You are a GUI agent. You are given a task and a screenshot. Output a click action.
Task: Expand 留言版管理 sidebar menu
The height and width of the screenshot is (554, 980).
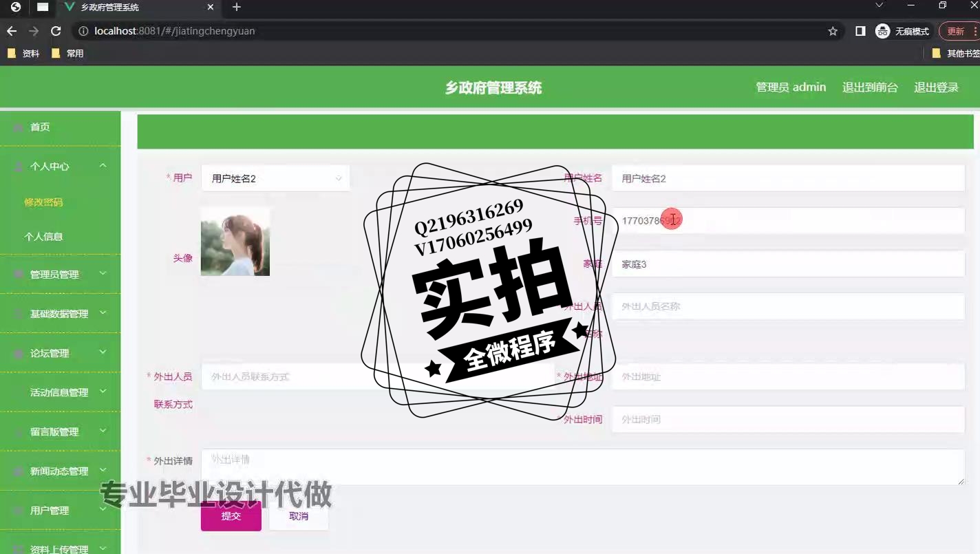60,432
